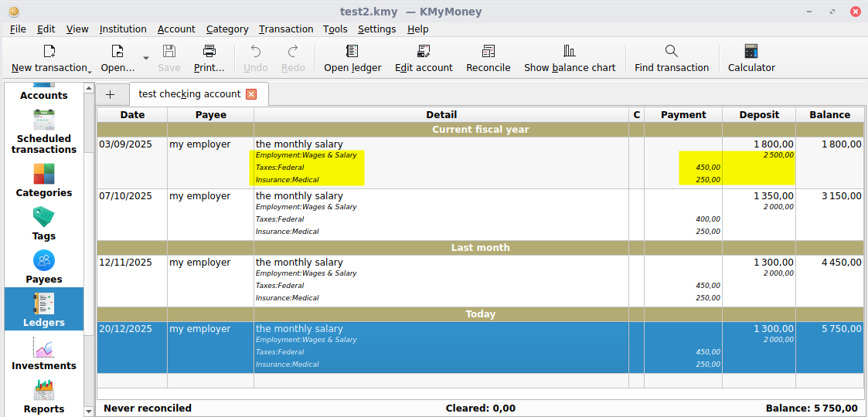The width and height of the screenshot is (868, 417).
Task: Open the Edit account tool
Action: (x=424, y=52)
